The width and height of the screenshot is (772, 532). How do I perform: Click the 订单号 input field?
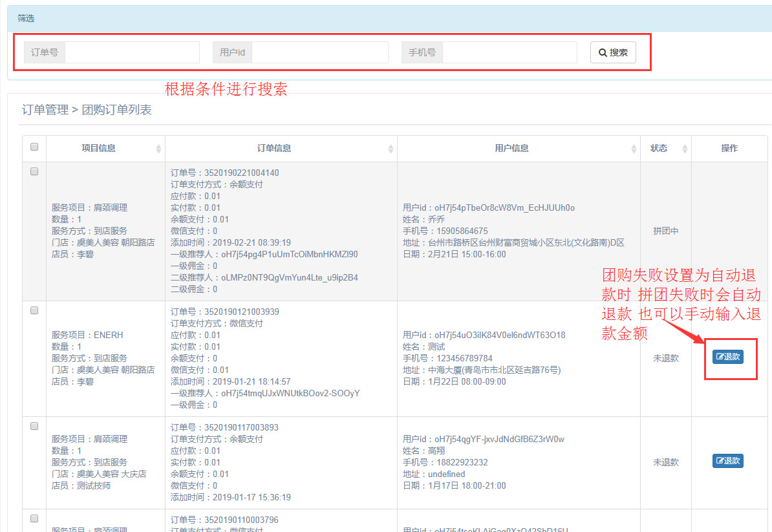coord(132,52)
